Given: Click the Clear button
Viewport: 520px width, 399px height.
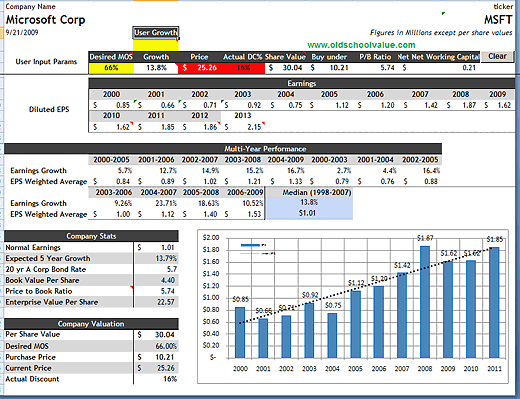Looking at the screenshot, I should tap(497, 56).
